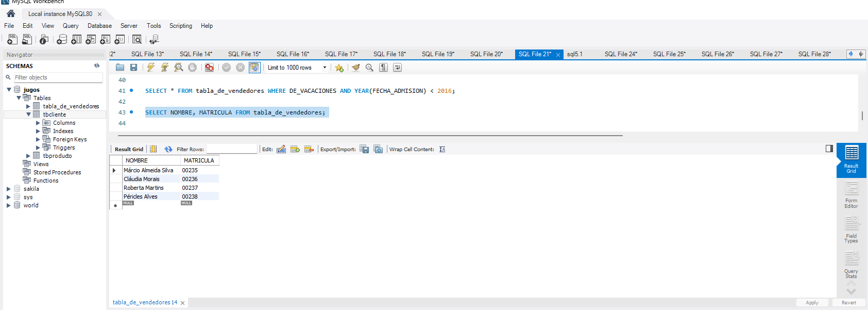Save the script to a file
Viewport: 868px width, 310px height.
(133, 67)
